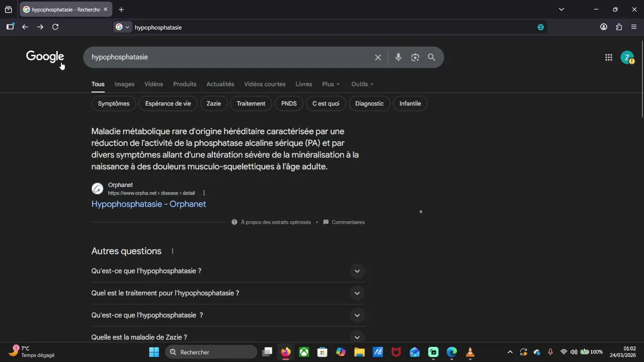Open a new tab with plus button
Viewport: 644px width, 362px height.
click(x=121, y=10)
